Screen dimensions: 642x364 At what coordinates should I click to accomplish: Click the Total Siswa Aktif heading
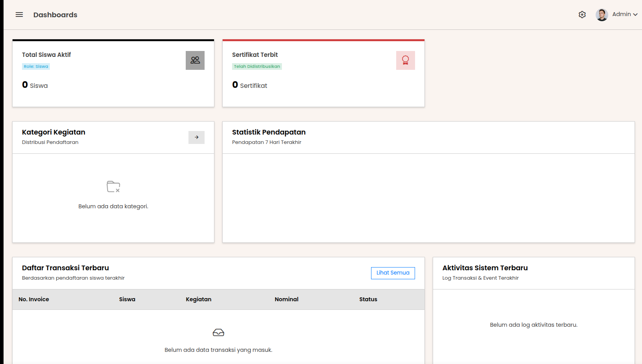coord(46,55)
